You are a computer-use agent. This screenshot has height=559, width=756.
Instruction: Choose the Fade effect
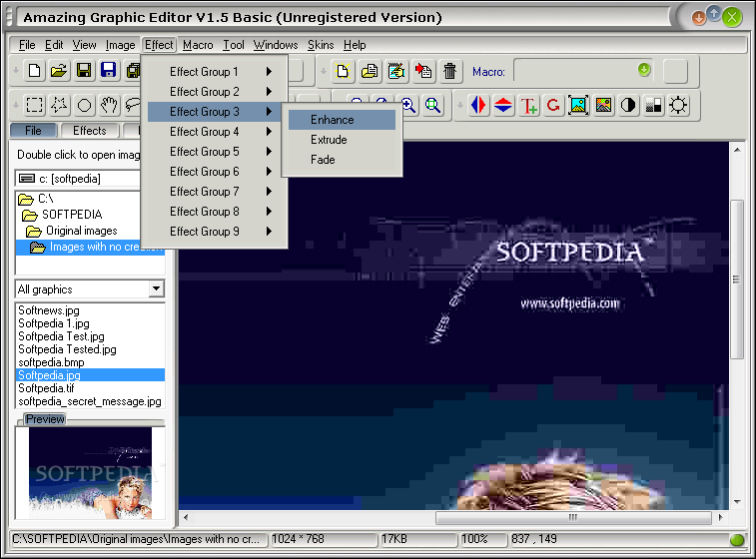coord(342,160)
